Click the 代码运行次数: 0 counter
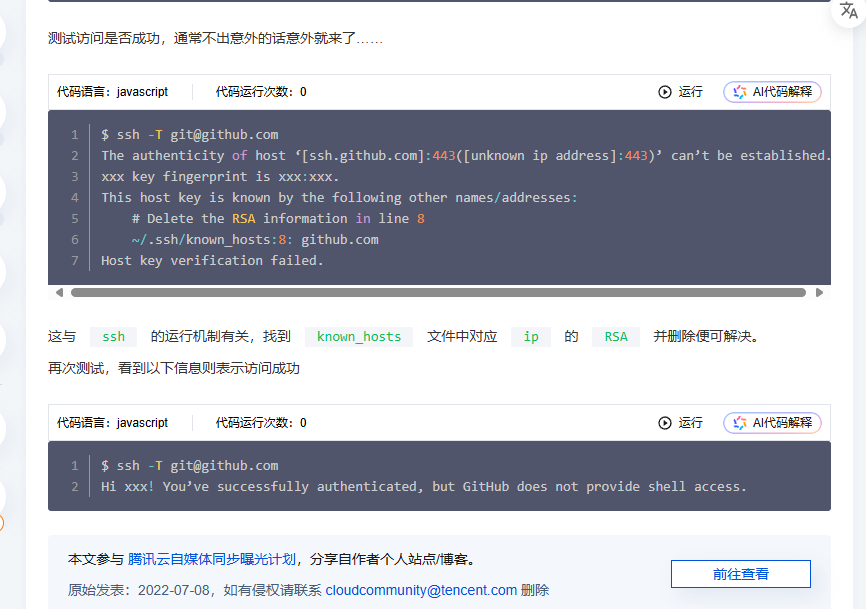This screenshot has height=609, width=866. coord(261,92)
